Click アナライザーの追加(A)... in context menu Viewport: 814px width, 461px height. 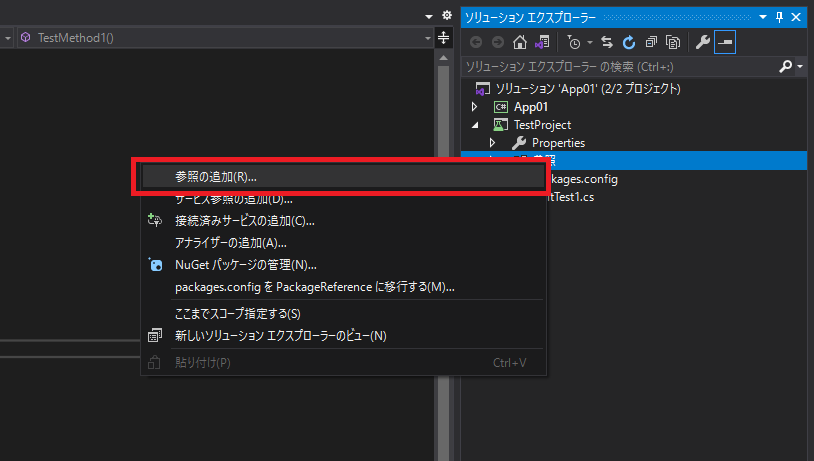click(x=230, y=242)
